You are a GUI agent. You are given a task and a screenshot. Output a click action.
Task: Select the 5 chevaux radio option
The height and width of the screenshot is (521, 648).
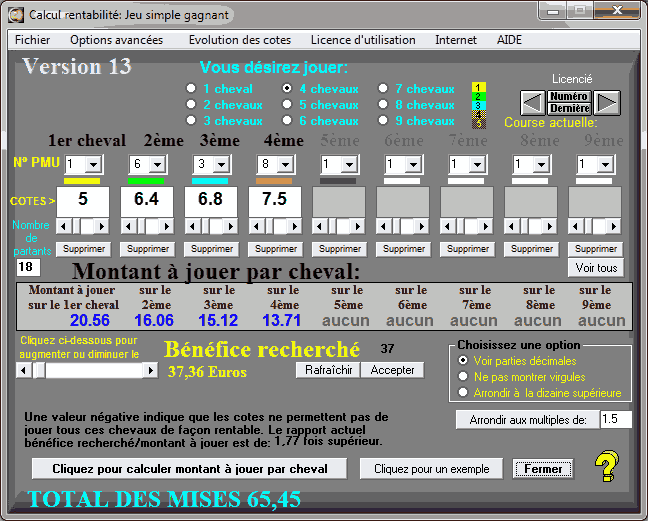click(x=288, y=105)
